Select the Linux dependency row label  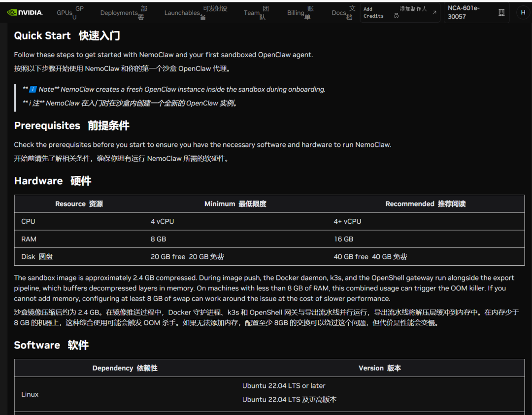(x=30, y=394)
